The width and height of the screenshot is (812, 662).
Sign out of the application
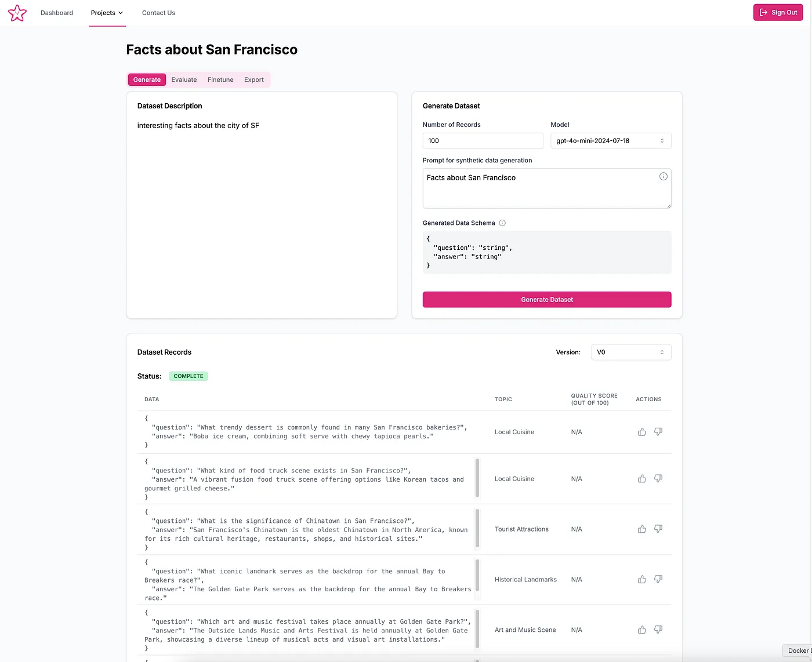[x=778, y=12]
